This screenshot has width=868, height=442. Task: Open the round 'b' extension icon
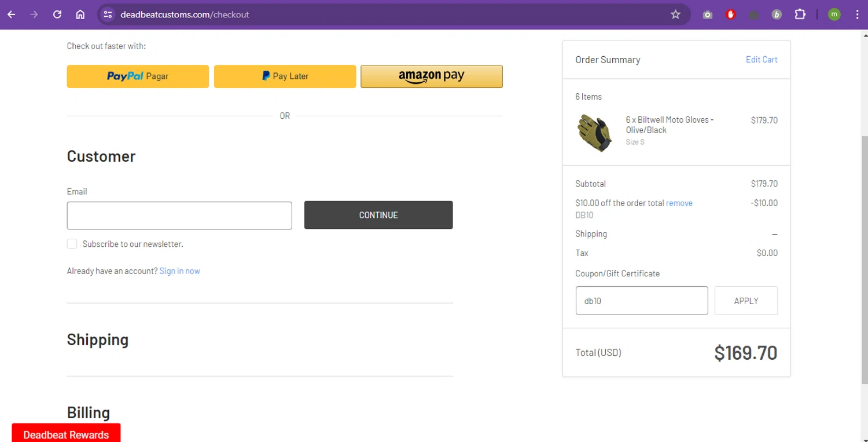click(x=777, y=14)
